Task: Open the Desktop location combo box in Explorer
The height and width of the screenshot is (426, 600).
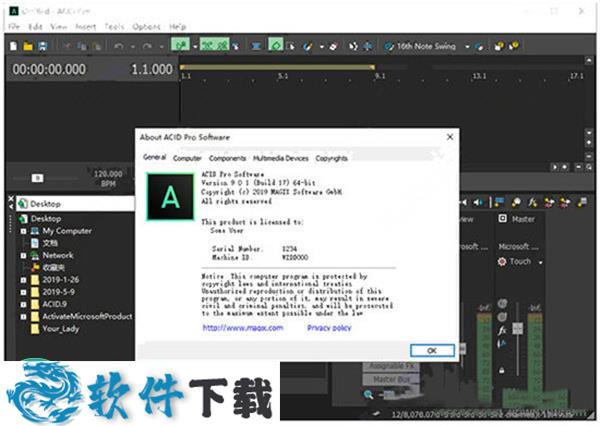Action: [x=75, y=204]
